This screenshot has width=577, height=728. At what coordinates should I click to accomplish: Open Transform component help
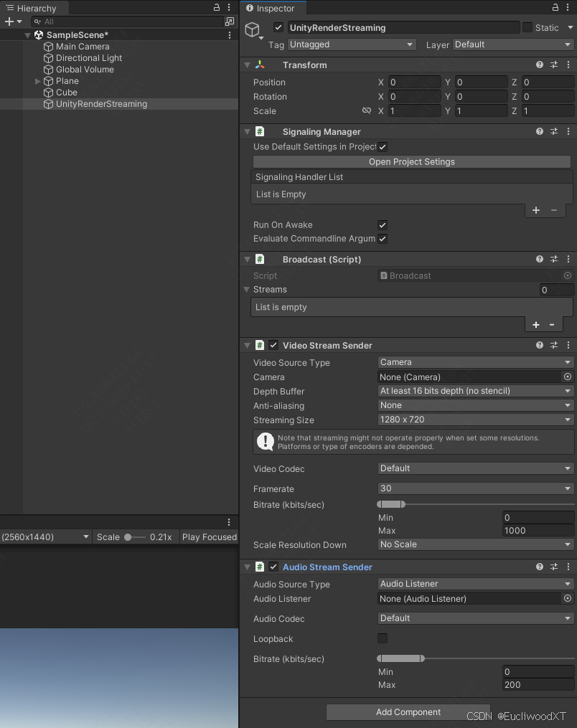[540, 65]
